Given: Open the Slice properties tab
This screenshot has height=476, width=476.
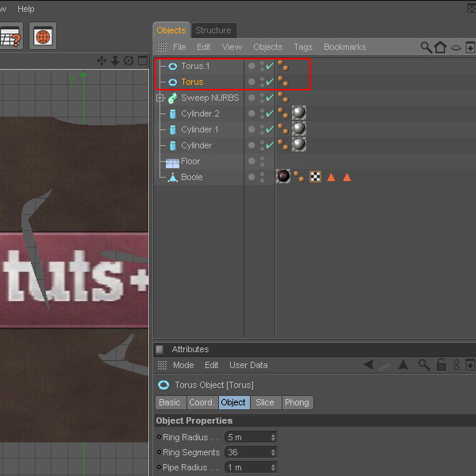Looking at the screenshot, I should [x=265, y=402].
